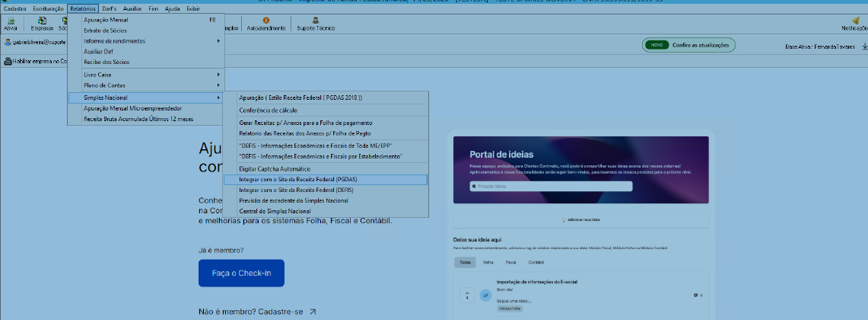This screenshot has height=320, width=868.
Task: Open Central do Simples Nacional
Action: click(x=326, y=211)
